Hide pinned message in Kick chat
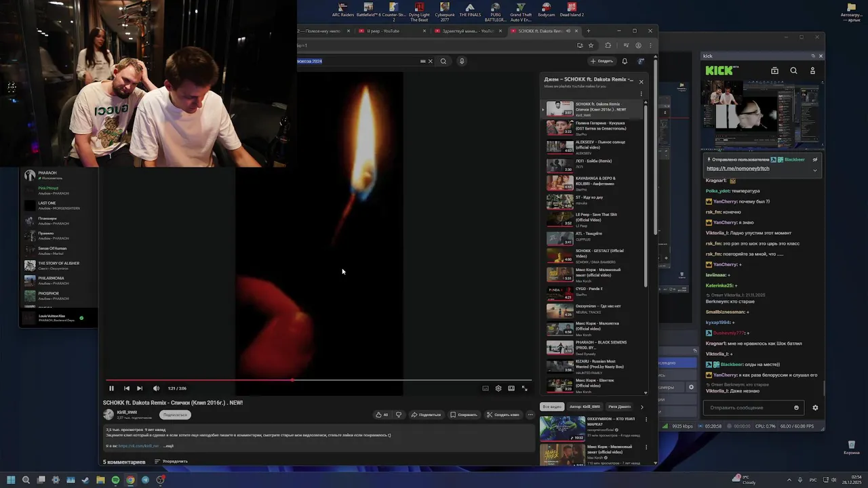The height and width of the screenshot is (488, 868). (815, 159)
